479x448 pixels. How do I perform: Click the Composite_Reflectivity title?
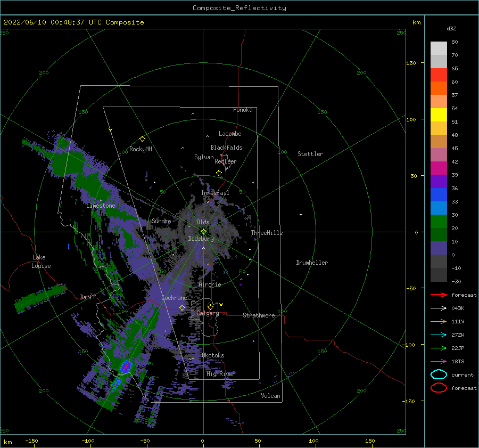point(240,8)
